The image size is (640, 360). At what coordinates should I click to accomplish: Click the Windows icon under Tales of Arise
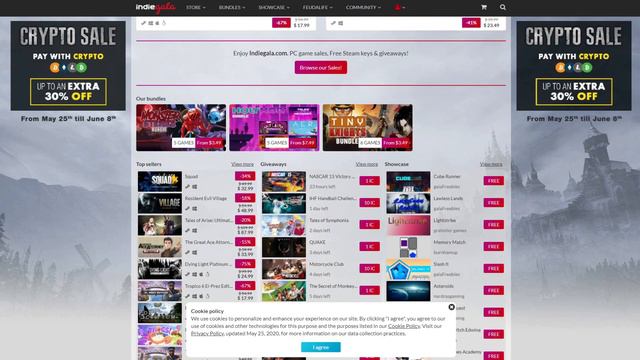[x=195, y=231]
